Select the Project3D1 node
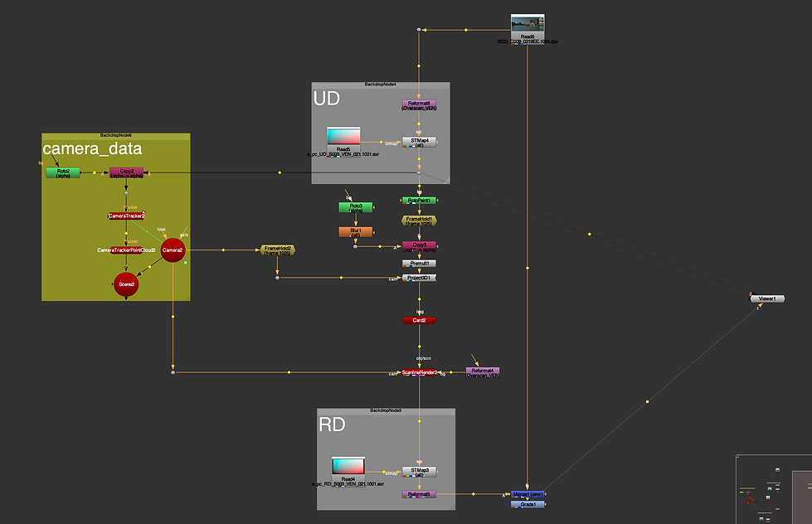 (x=420, y=278)
